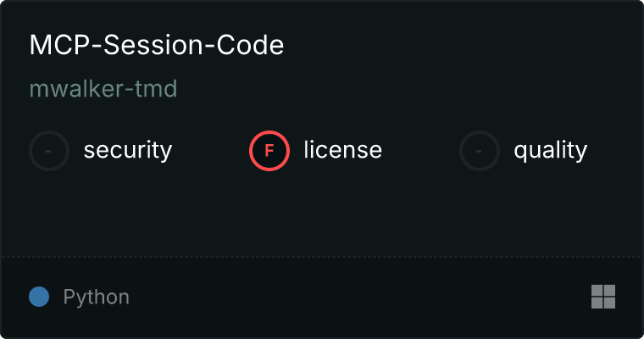
Task: Click the red F license grade badge
Action: point(269,151)
